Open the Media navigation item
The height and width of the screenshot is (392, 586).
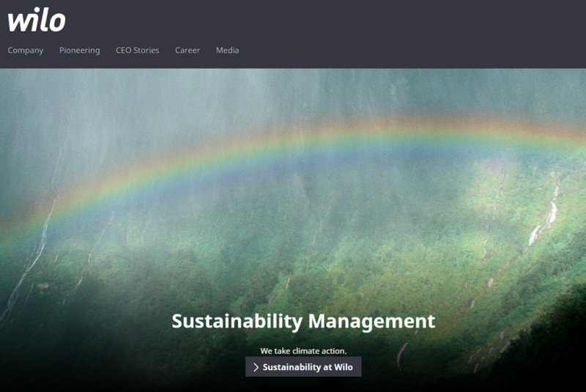pos(227,51)
